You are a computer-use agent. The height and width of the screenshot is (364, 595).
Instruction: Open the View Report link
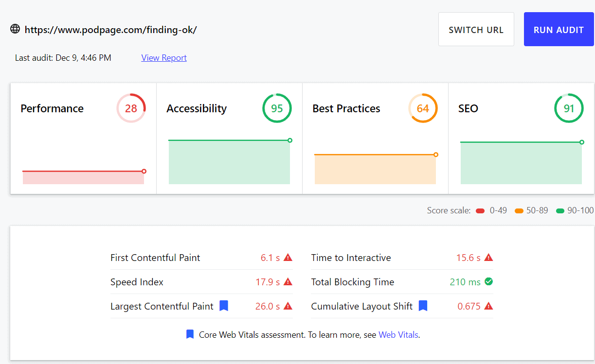click(x=164, y=58)
